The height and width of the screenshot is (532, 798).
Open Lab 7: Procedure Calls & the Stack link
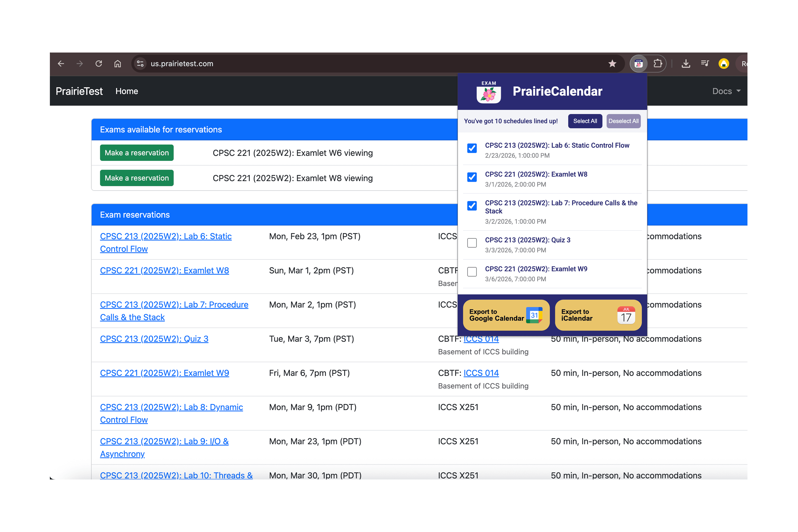(x=174, y=311)
